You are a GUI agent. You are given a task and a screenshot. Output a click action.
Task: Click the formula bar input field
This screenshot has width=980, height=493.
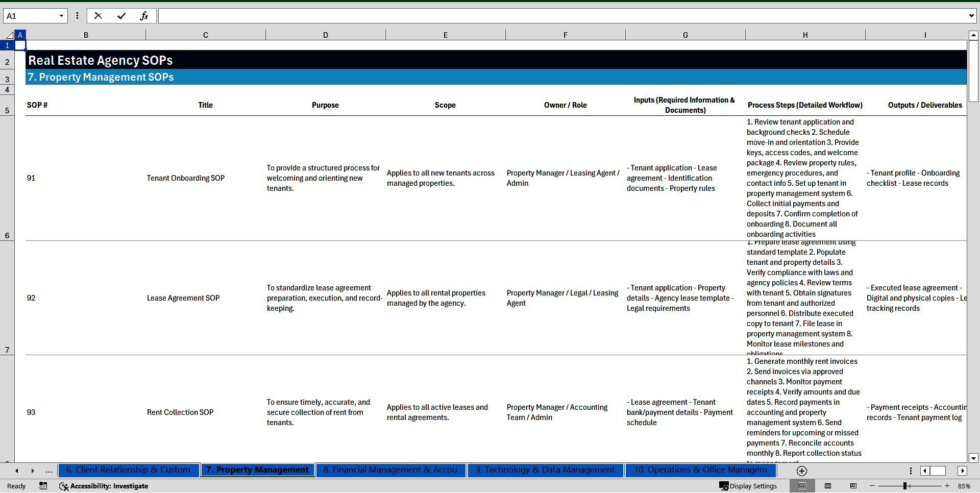coord(561,16)
